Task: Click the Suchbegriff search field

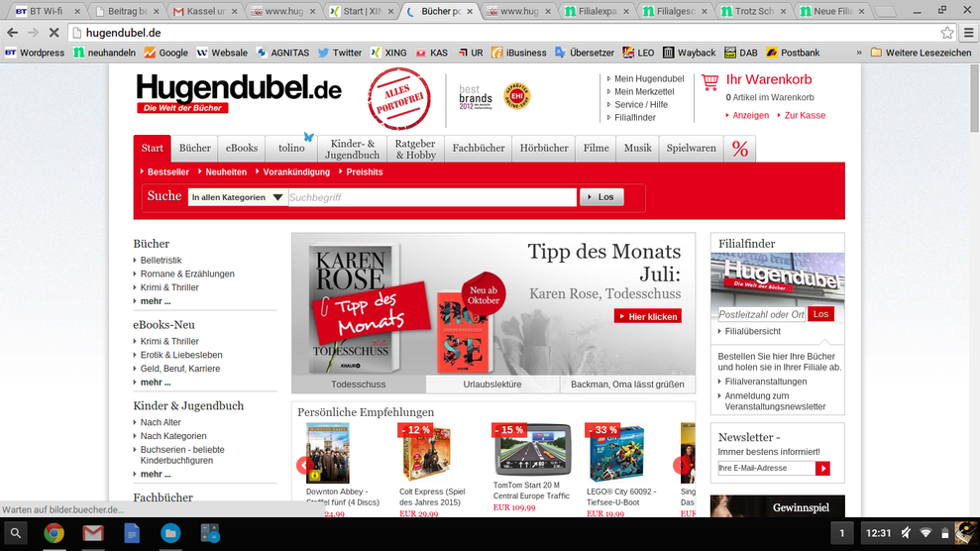Action: tap(432, 197)
